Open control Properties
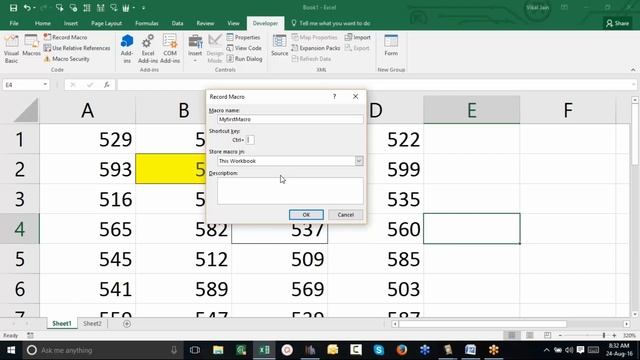Viewport: 640px width, 360px height. click(x=243, y=37)
